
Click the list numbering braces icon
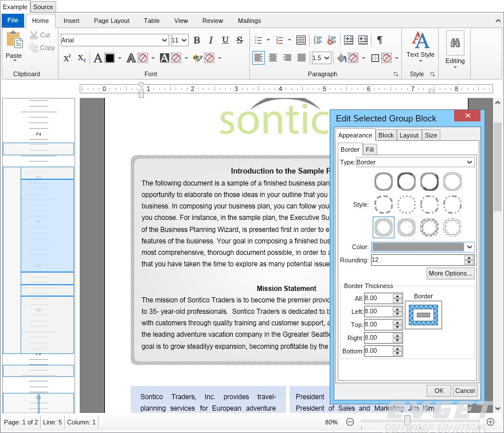pos(318,40)
